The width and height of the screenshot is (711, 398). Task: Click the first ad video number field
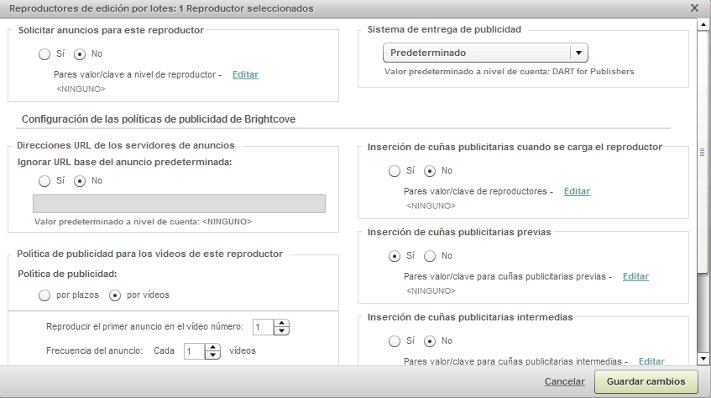(x=263, y=327)
